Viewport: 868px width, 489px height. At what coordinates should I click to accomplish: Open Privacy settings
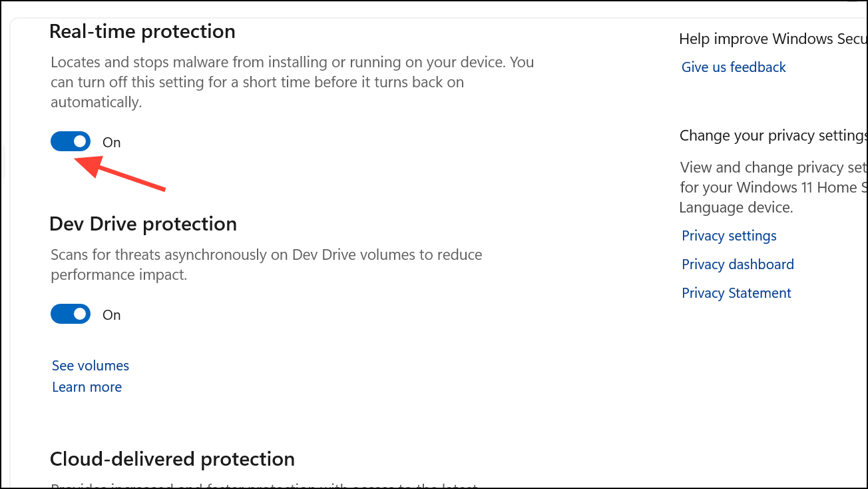(x=728, y=235)
